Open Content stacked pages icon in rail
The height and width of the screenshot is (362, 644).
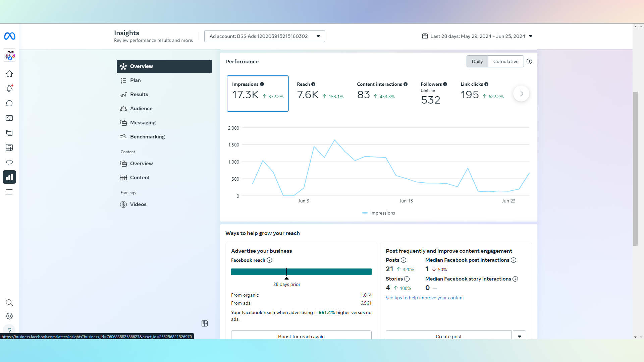coord(9,133)
